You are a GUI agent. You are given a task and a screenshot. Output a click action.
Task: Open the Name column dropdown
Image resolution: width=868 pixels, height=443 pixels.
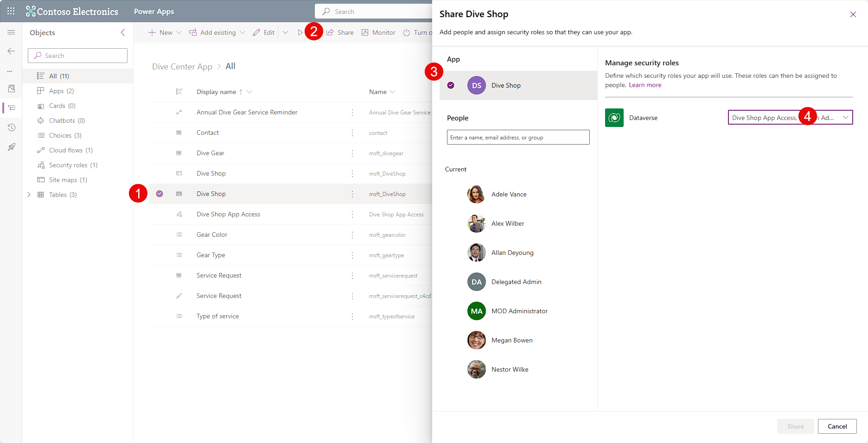[x=392, y=92]
